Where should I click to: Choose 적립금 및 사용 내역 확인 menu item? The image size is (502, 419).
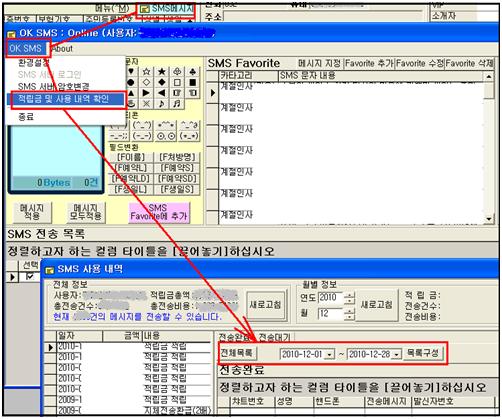coord(65,99)
